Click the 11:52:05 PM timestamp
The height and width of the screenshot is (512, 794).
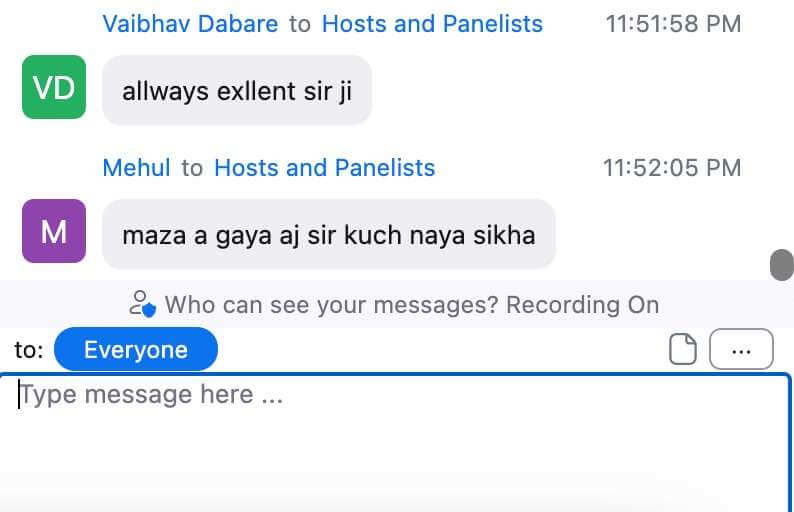click(x=672, y=168)
